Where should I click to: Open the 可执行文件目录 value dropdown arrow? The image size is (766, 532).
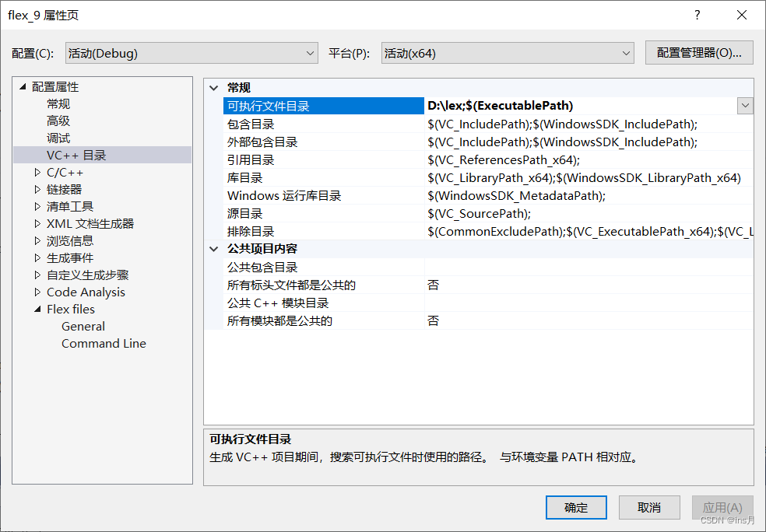tap(745, 105)
